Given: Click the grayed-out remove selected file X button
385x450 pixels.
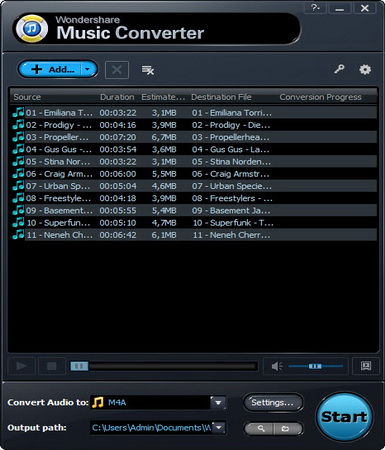Looking at the screenshot, I should [x=117, y=70].
